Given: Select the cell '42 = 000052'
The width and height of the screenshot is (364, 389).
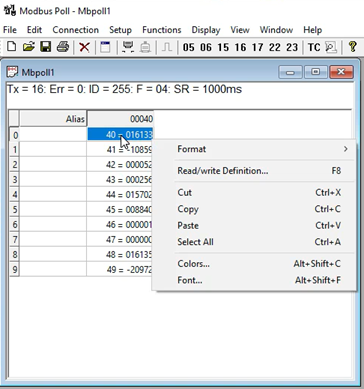Looking at the screenshot, I should click(x=120, y=165).
